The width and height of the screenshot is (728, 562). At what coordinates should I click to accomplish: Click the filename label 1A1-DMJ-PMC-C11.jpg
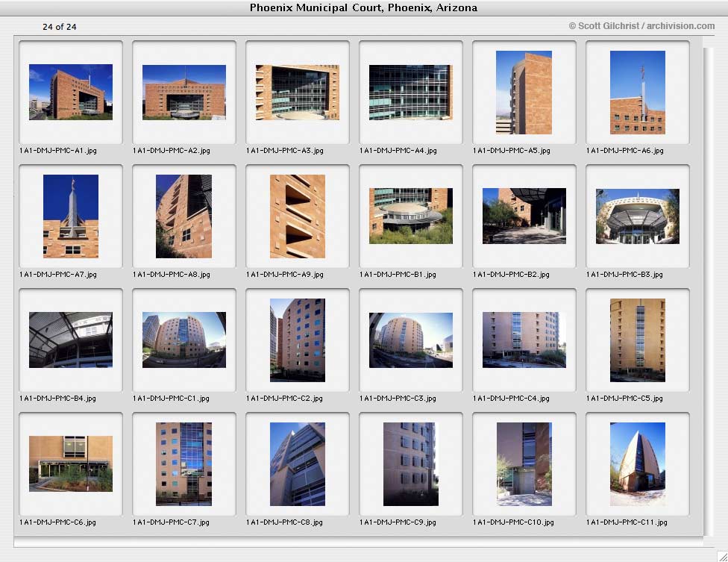click(627, 522)
